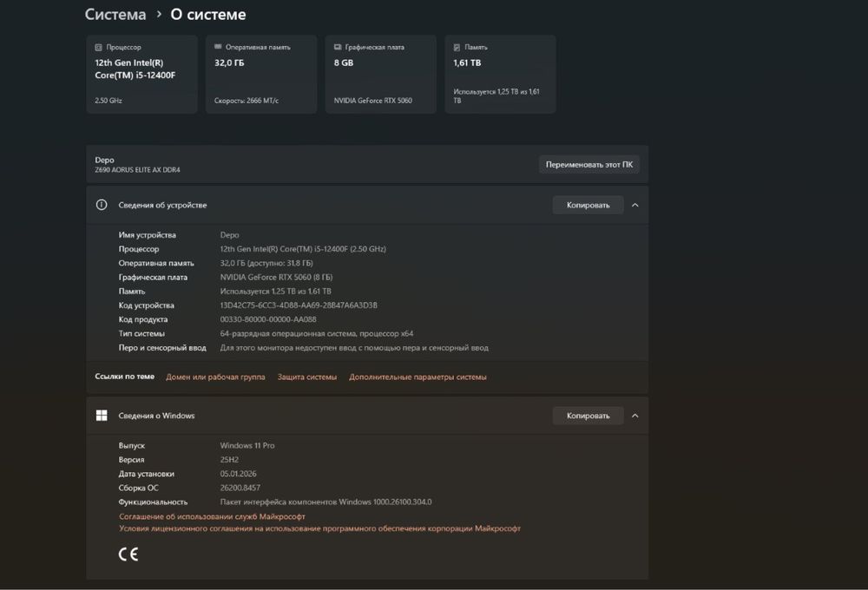Click the Пакет интерфейса компонентов Windows value
Viewport: 868px width, 590px height.
click(x=326, y=502)
